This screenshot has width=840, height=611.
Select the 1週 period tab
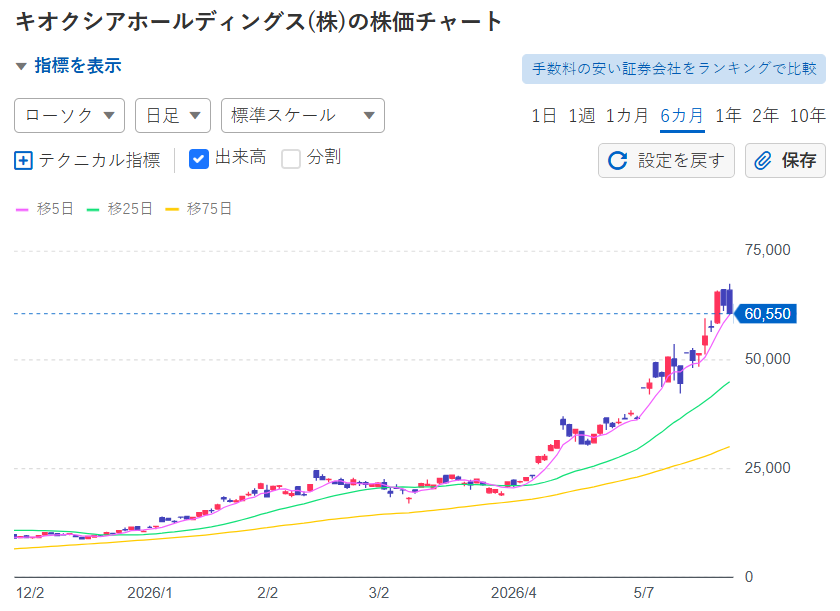pos(581,115)
